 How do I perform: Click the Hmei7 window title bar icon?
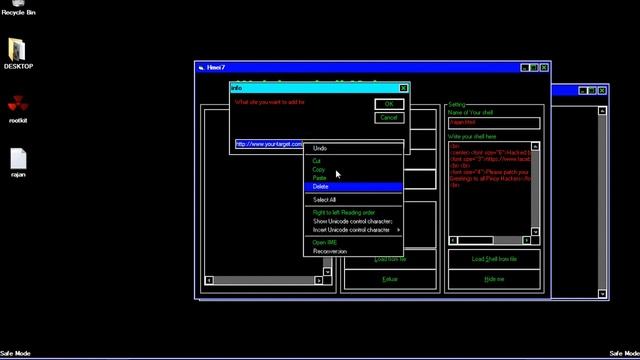tap(201, 68)
